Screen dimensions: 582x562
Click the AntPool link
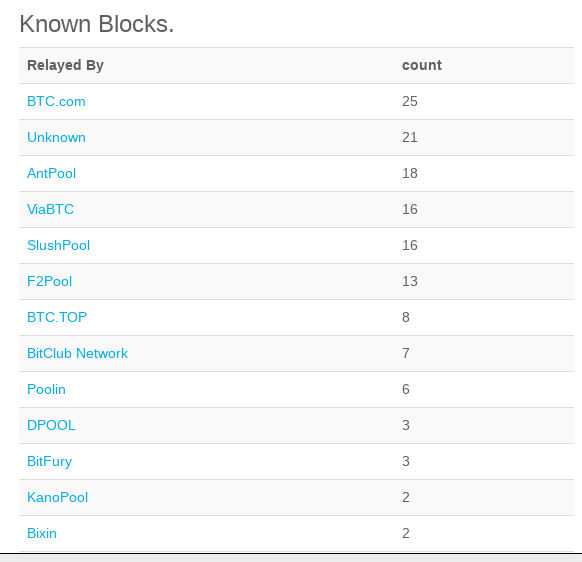coord(51,173)
